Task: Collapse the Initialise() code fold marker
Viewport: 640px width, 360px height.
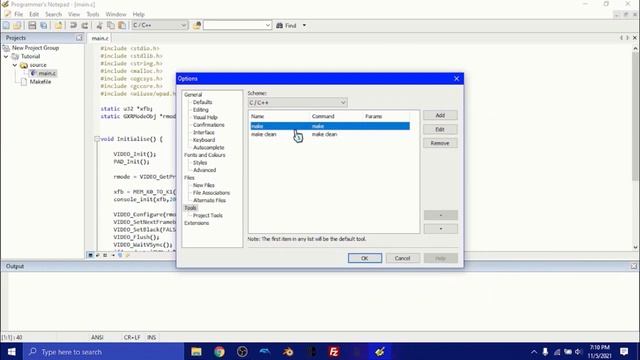Action: coord(97,139)
